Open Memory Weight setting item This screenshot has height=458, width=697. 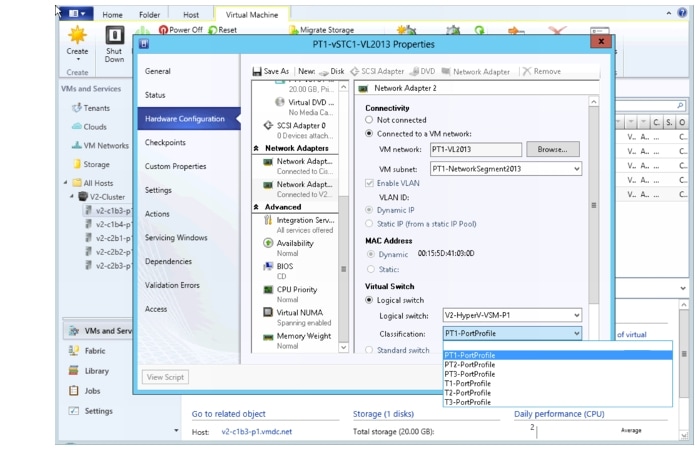[298, 341]
